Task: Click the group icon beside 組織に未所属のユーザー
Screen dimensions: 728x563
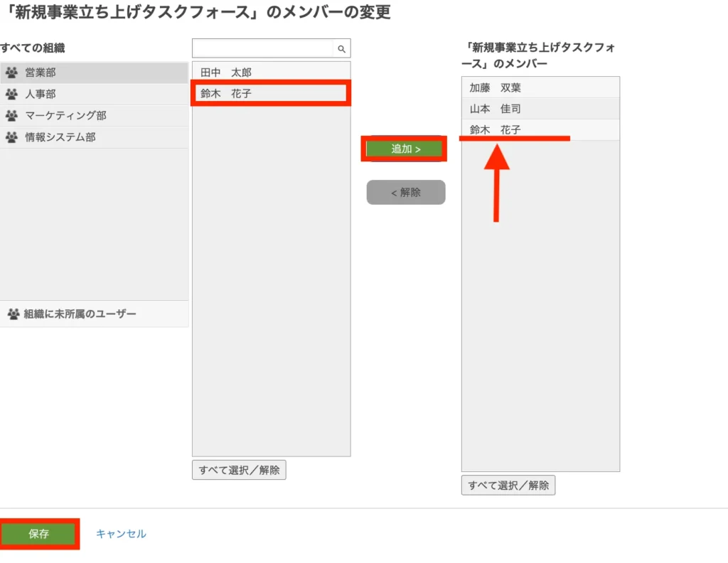Action: click(14, 313)
